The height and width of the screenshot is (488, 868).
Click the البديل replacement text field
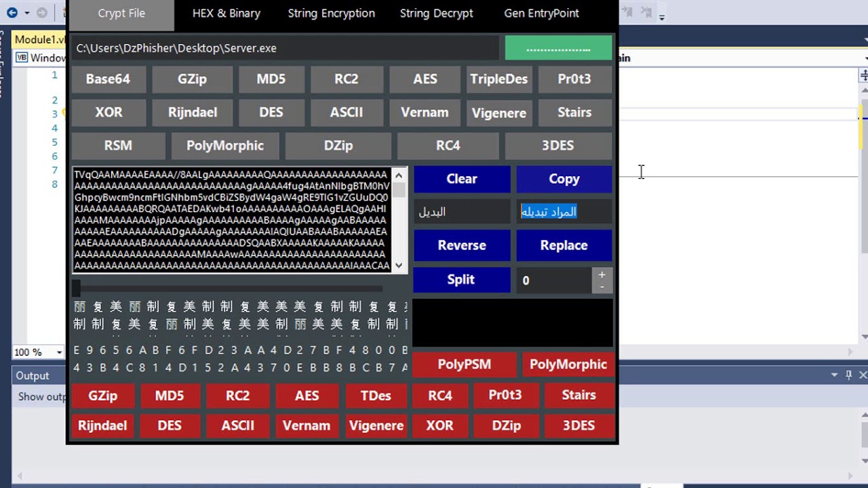[x=462, y=212]
